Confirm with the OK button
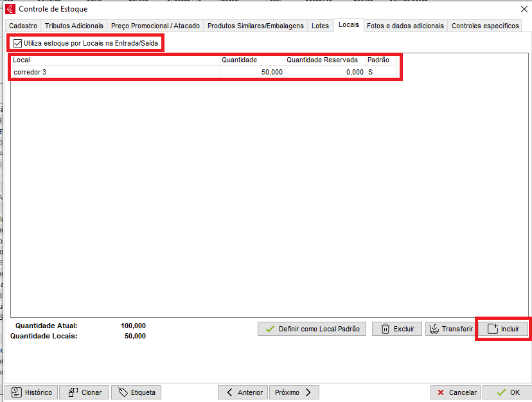The width and height of the screenshot is (532, 402). [507, 392]
